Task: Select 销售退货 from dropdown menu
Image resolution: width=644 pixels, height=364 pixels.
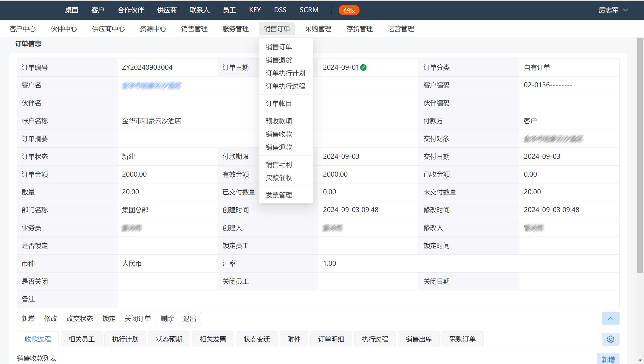Action: coord(279,60)
